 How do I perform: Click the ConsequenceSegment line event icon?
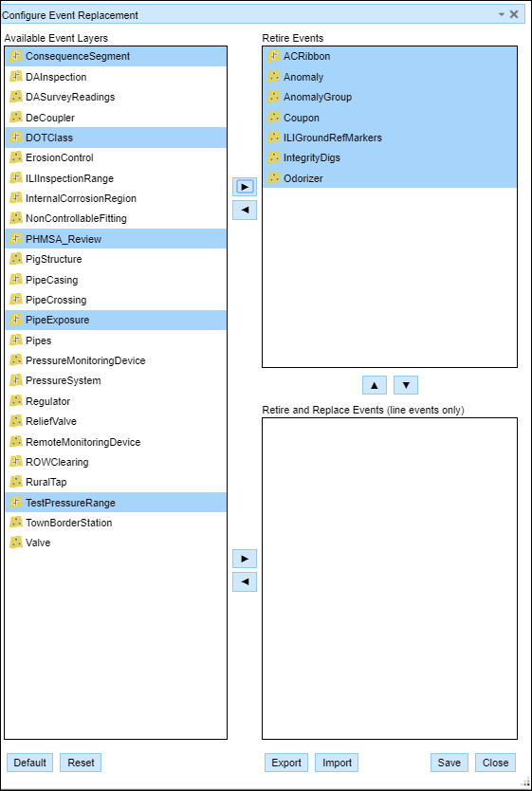click(16, 56)
